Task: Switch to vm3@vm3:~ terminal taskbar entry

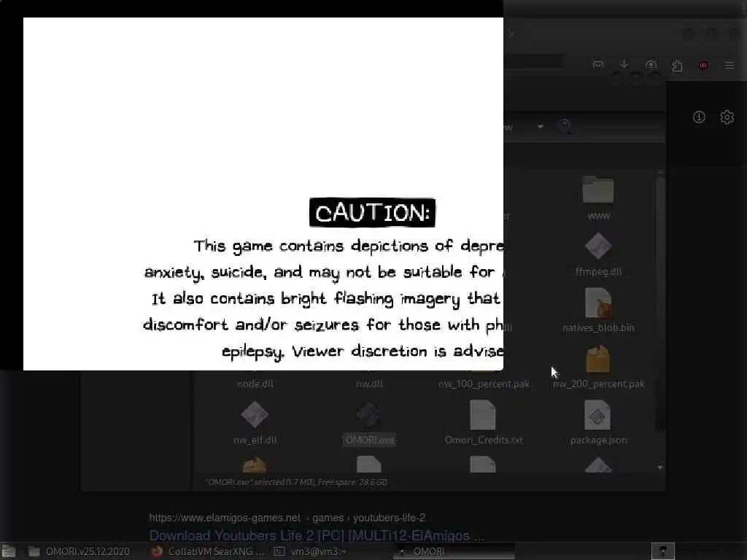Action: [x=311, y=551]
